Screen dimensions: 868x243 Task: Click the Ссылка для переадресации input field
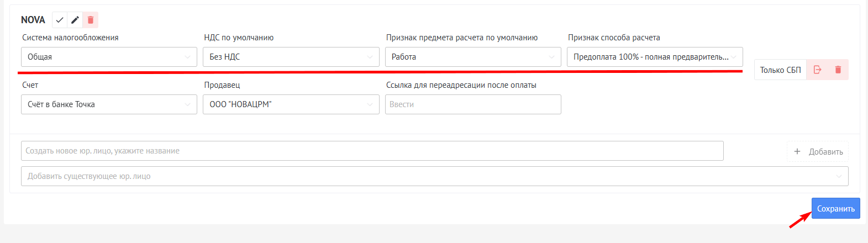click(473, 104)
